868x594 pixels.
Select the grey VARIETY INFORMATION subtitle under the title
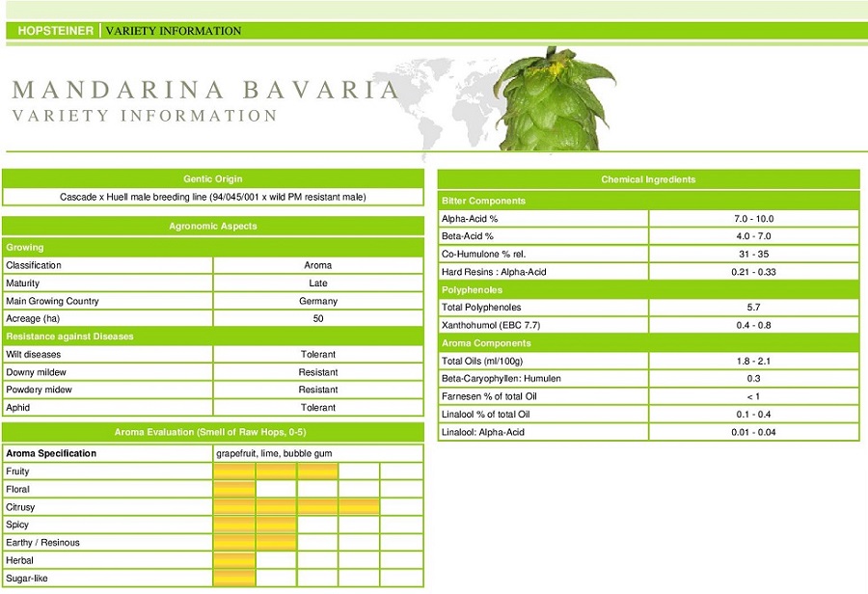click(145, 116)
